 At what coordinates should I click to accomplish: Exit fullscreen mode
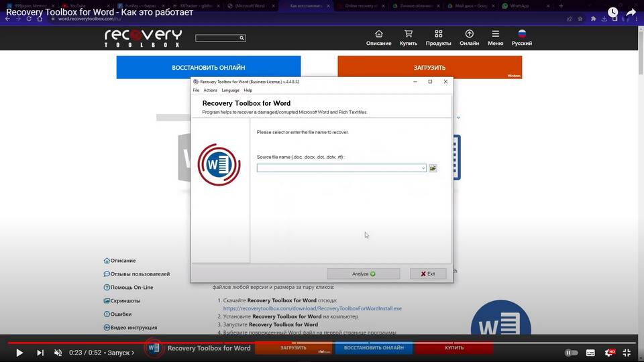point(628,353)
